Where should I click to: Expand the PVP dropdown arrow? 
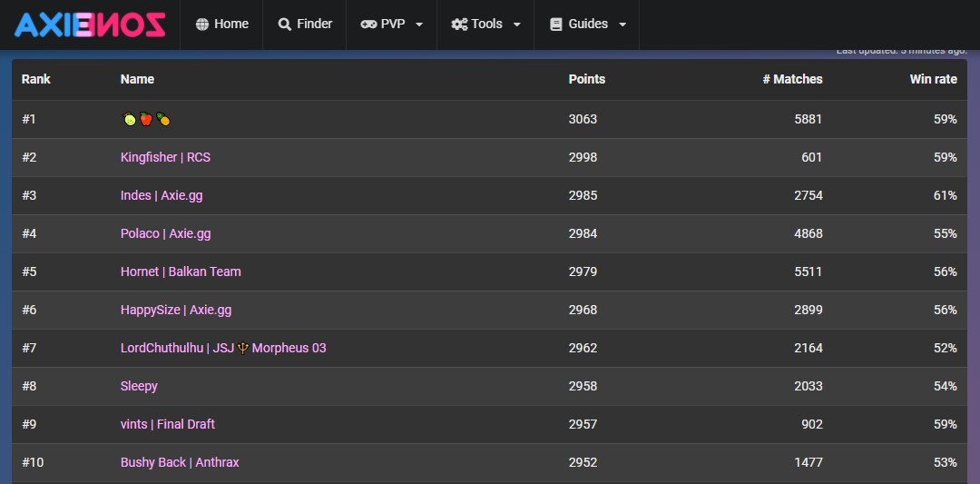pos(418,25)
